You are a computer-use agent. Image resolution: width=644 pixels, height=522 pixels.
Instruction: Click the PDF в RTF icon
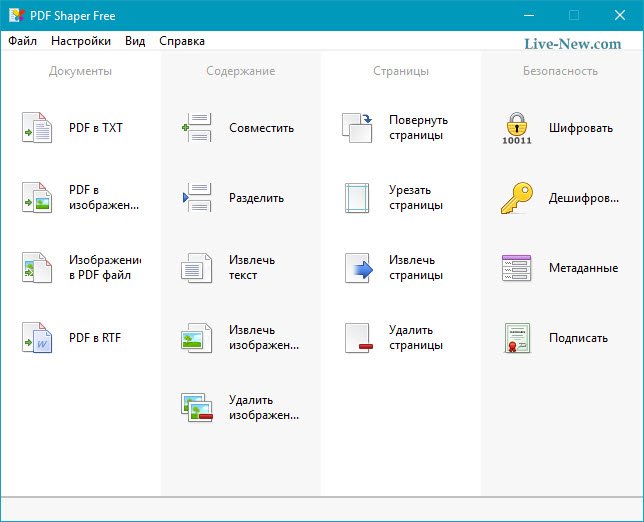click(37, 338)
